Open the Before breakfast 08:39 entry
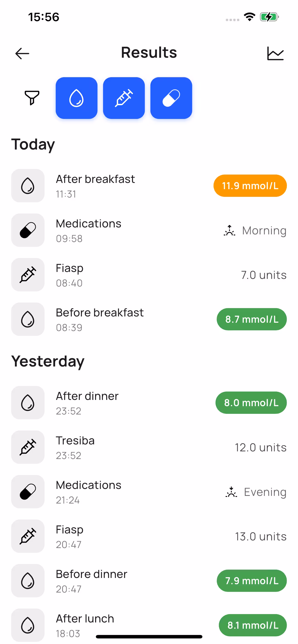The width and height of the screenshot is (298, 644). point(100,319)
